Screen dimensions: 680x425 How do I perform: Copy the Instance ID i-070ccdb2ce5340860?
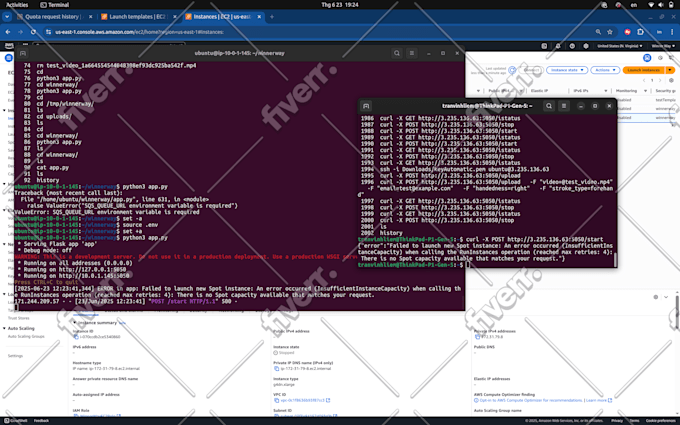(x=75, y=337)
